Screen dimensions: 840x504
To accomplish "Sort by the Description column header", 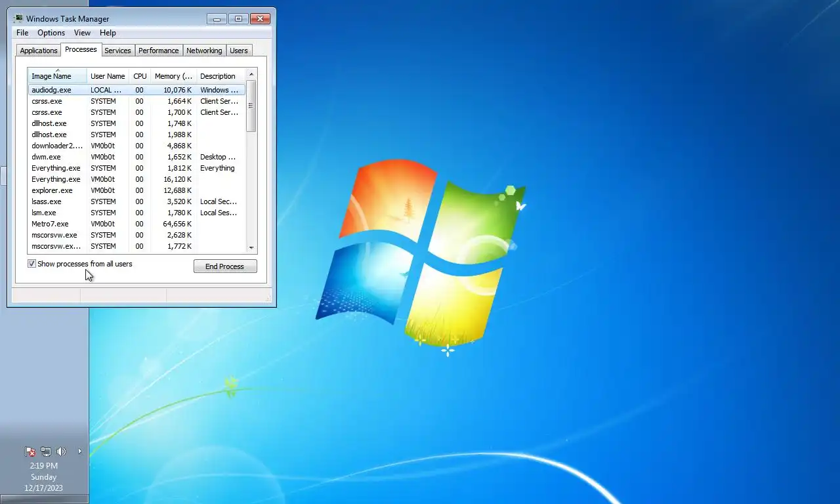I will pos(220,76).
